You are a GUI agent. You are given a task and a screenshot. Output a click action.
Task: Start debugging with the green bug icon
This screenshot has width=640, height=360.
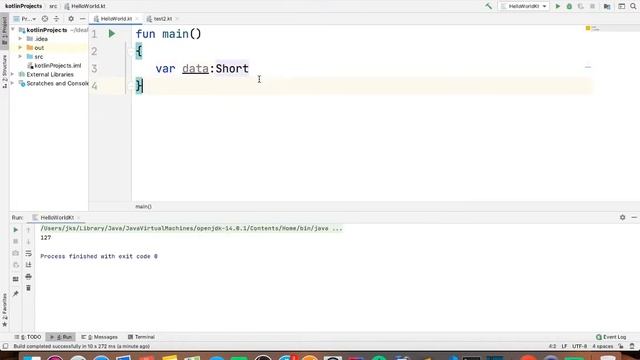(569, 6)
